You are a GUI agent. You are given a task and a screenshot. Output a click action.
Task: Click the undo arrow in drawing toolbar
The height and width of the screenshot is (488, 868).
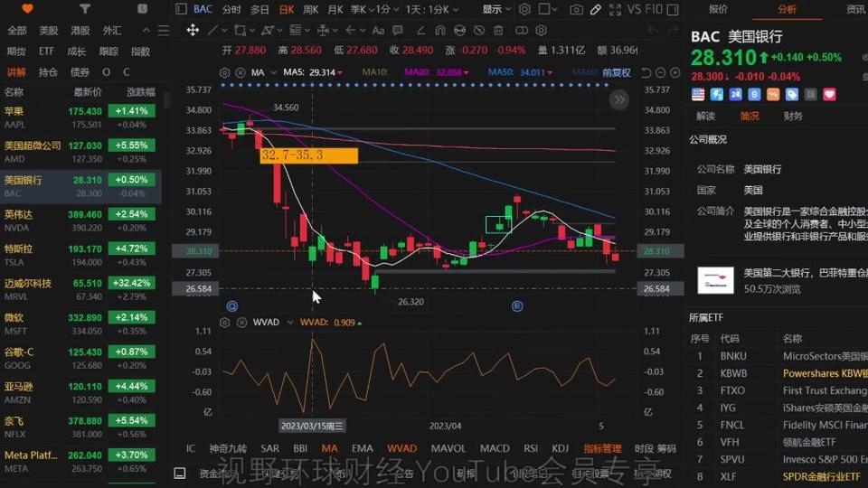(x=653, y=30)
